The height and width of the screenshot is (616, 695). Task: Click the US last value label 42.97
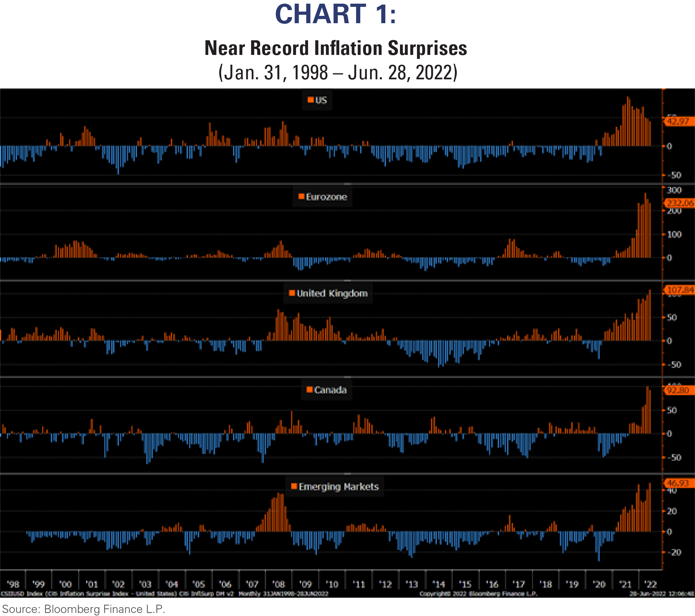tap(678, 121)
